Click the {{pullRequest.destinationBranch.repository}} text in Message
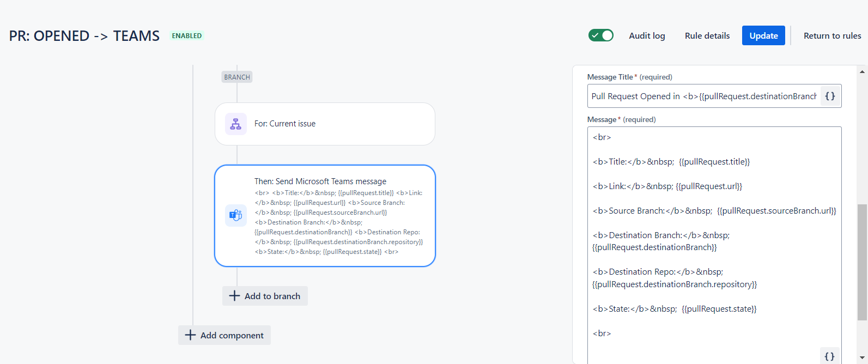 tap(675, 284)
